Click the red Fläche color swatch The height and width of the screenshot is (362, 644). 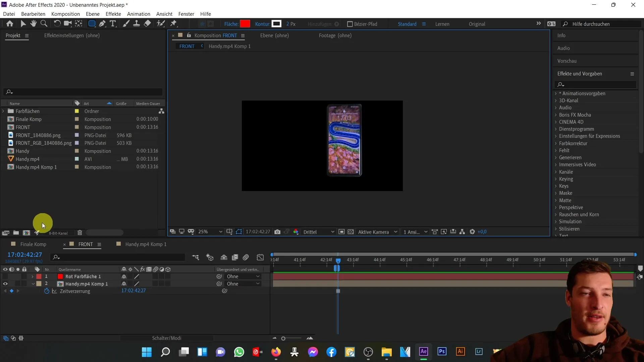coord(246,24)
